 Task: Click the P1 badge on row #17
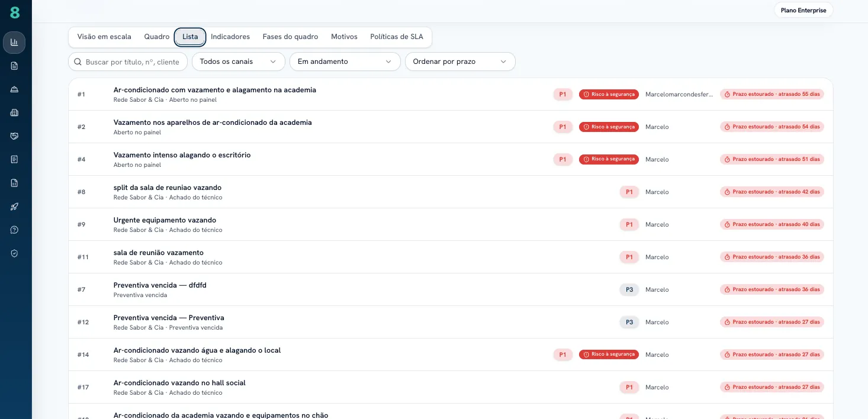point(629,387)
